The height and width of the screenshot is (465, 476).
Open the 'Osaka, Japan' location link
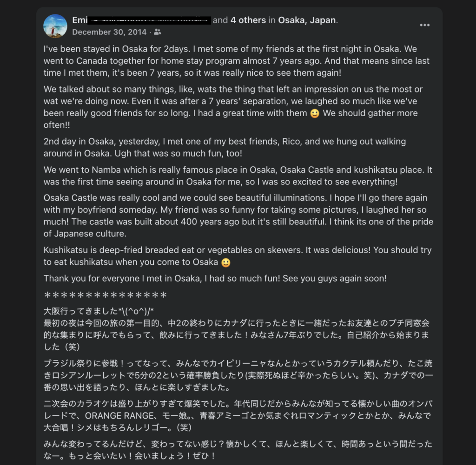click(x=307, y=20)
